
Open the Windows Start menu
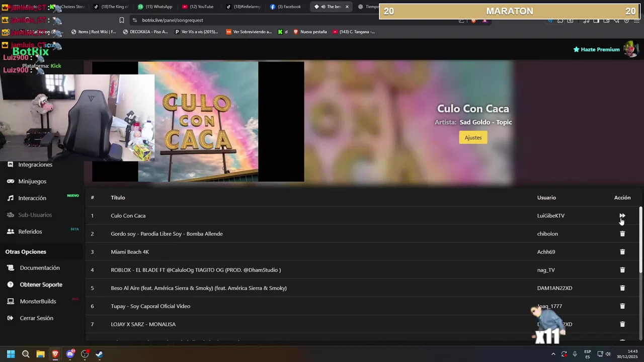11,354
